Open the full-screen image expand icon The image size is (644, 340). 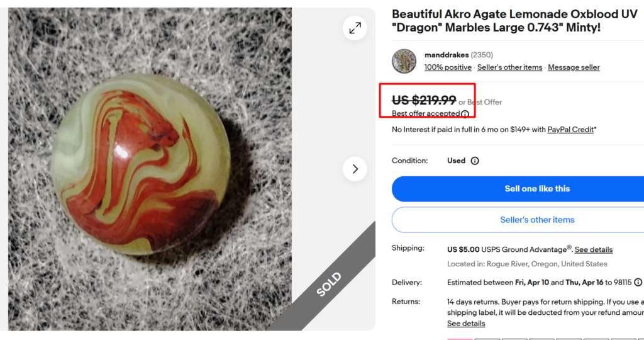click(355, 28)
